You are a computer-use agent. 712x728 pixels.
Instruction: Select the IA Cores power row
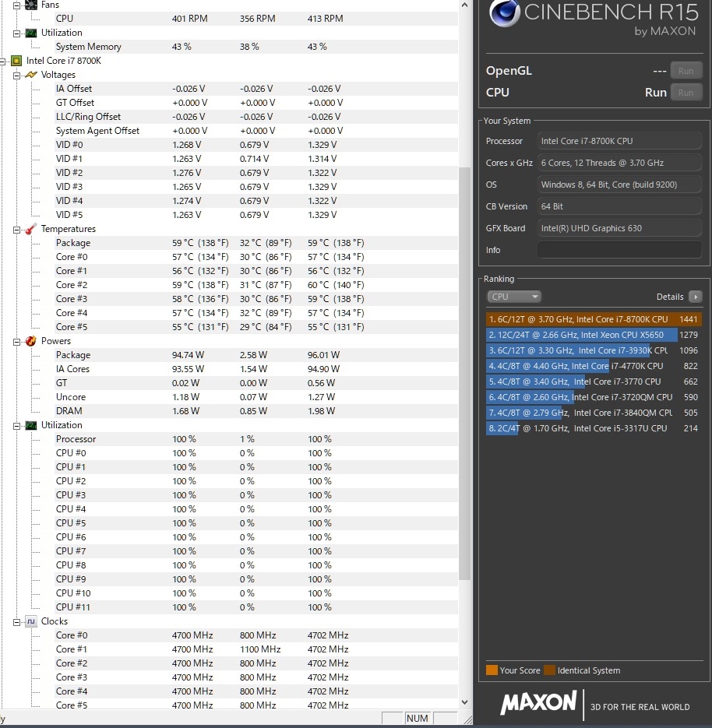(x=256, y=368)
